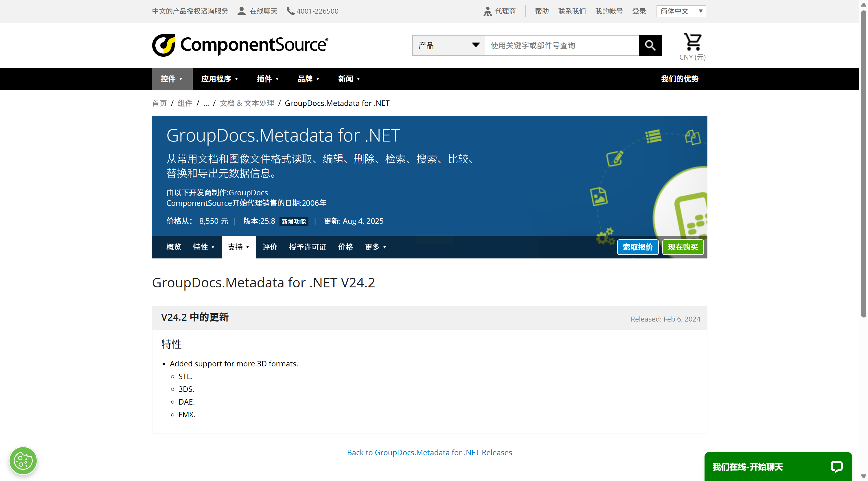
Task: Click the 3DS. list item
Action: click(x=186, y=389)
